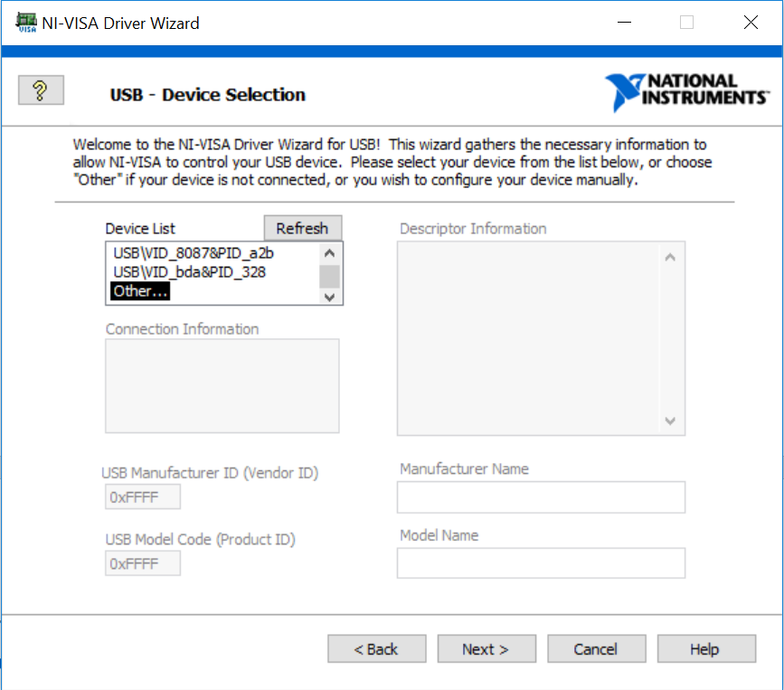Click the NI-VISA title bar app icon
The height and width of the screenshot is (690, 784).
tap(26, 23)
